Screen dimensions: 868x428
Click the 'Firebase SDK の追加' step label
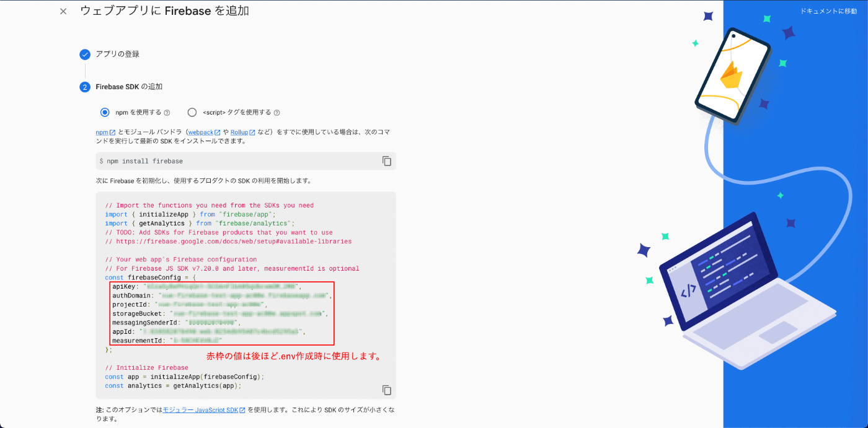point(129,87)
